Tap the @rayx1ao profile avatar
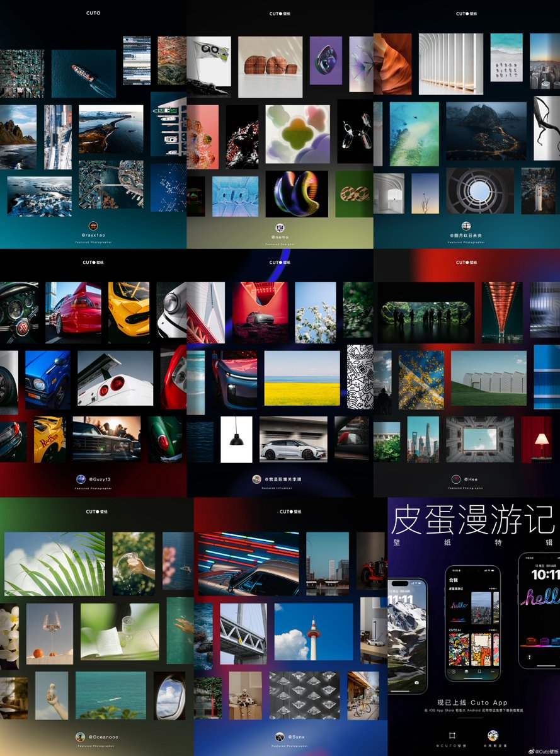This screenshot has width=560, height=756. point(93,226)
